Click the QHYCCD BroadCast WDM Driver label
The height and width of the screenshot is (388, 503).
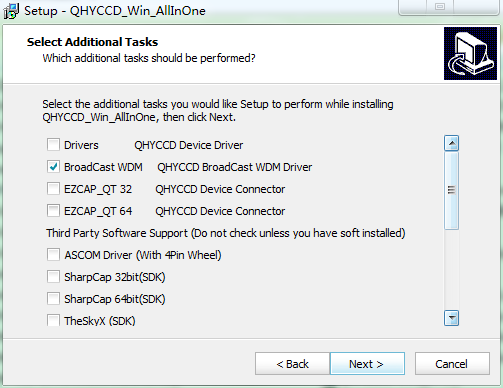pos(235,167)
